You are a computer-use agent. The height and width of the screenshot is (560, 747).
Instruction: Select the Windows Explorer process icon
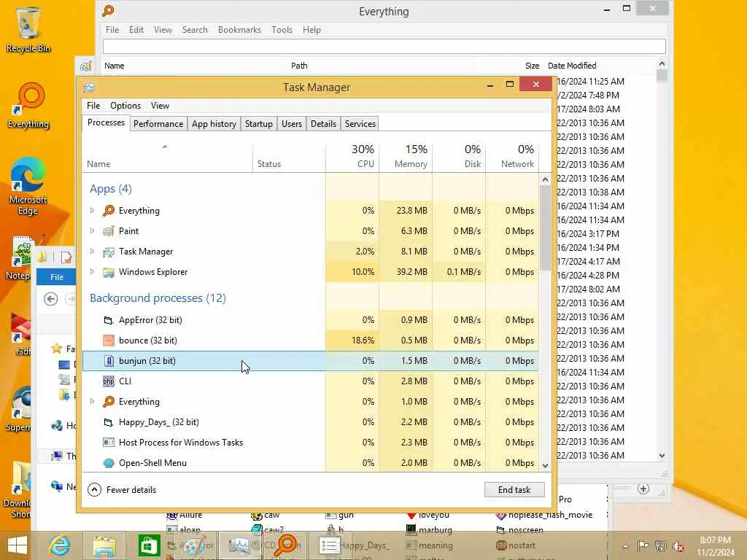click(x=109, y=272)
